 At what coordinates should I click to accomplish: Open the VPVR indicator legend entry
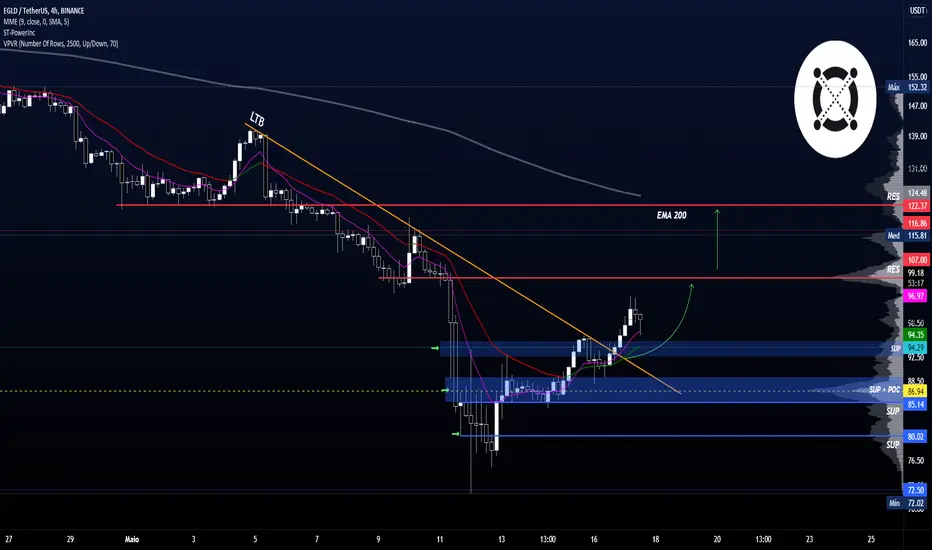tap(60, 43)
